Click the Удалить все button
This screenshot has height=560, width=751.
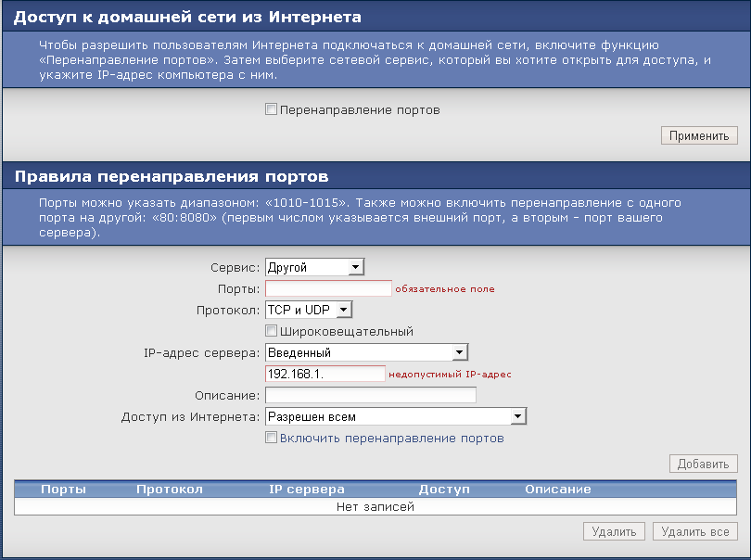tap(694, 531)
